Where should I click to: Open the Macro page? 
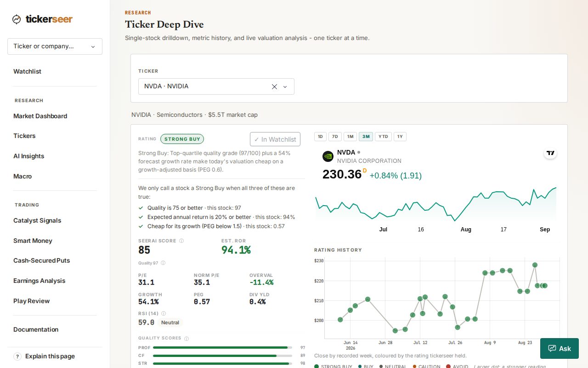point(23,176)
